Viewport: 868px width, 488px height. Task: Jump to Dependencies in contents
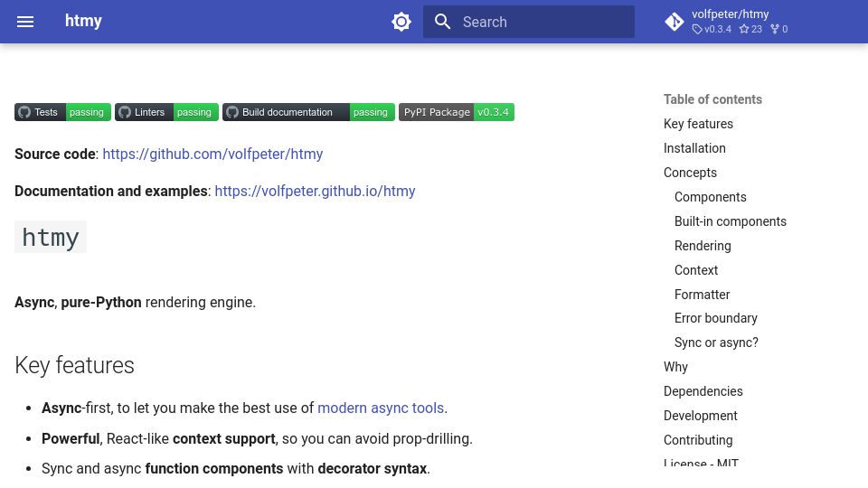pos(703,391)
